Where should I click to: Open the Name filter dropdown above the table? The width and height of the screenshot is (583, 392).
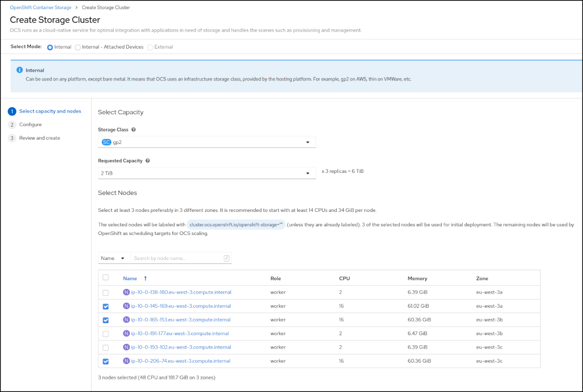pyautogui.click(x=114, y=258)
